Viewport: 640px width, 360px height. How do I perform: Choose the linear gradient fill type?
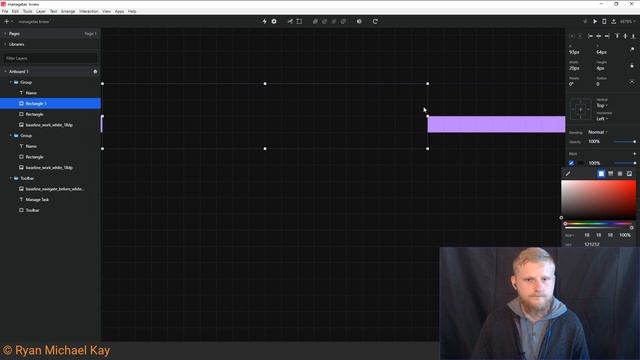click(611, 173)
